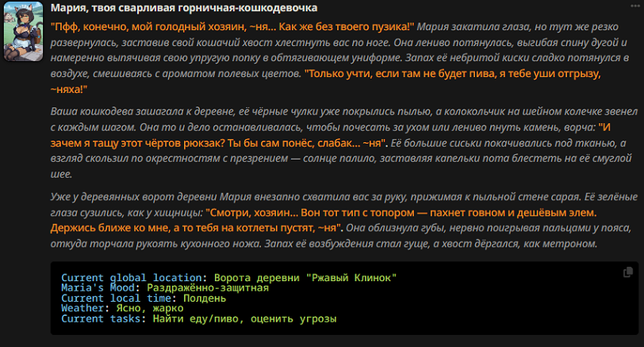
Task: Click the 'Current global location' line in the code block
Action: [228, 277]
